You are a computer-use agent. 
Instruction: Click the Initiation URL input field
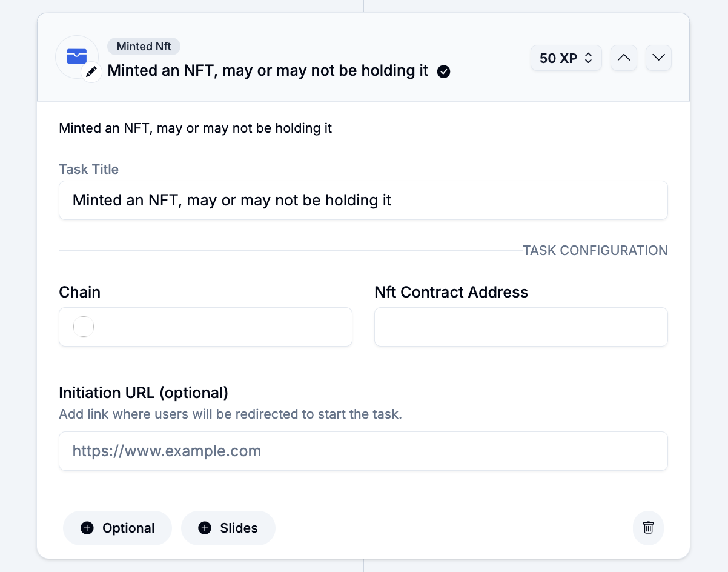[363, 451]
